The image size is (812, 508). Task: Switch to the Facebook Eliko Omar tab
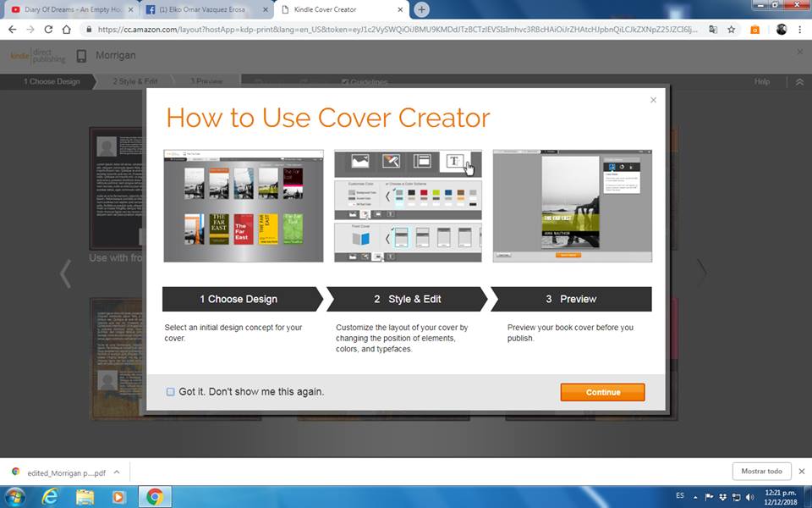click(207, 9)
